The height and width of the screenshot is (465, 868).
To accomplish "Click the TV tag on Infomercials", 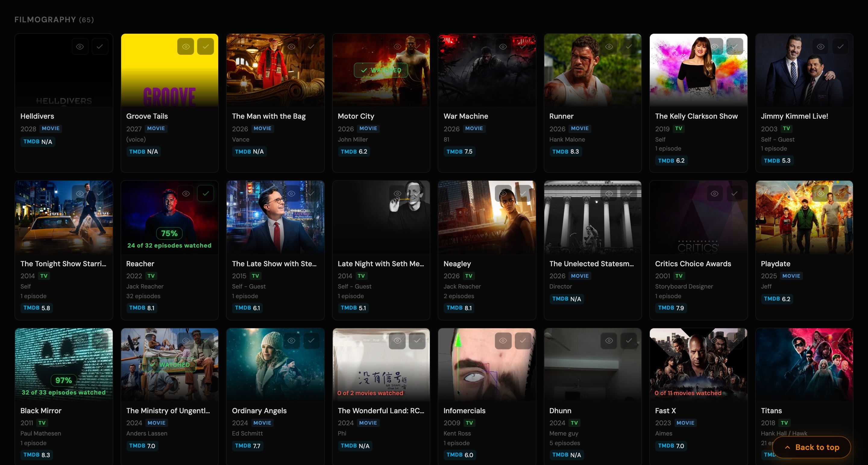I will [x=469, y=423].
